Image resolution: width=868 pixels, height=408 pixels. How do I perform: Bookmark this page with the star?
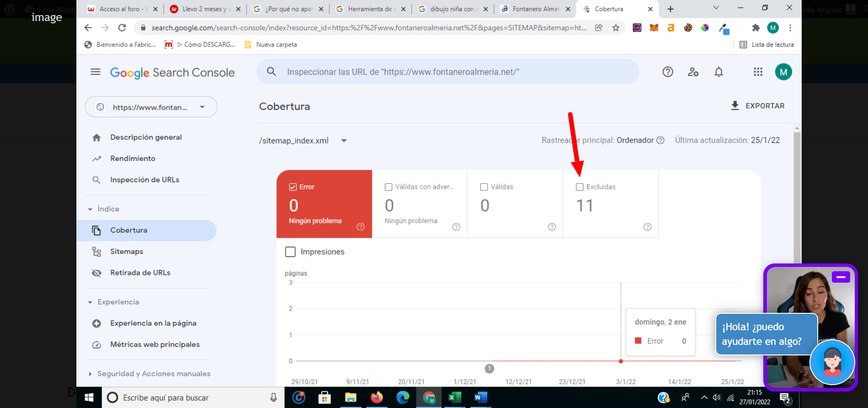click(616, 28)
